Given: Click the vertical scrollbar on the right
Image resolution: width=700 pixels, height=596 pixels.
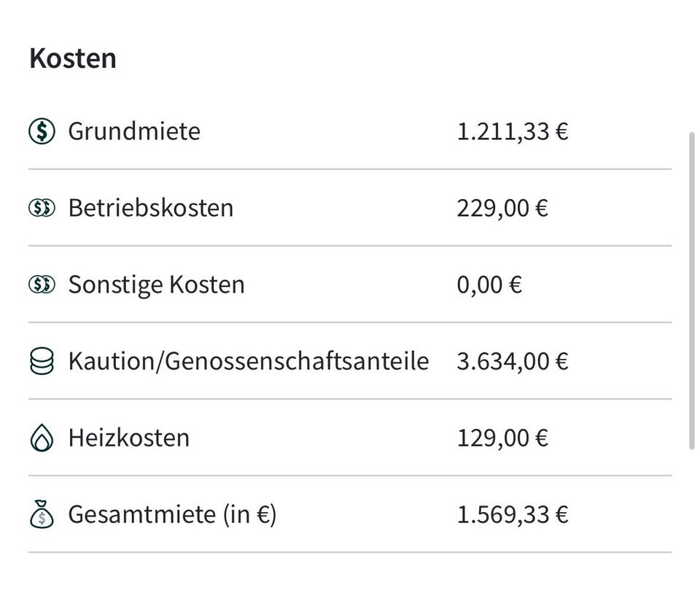Looking at the screenshot, I should point(692,290).
